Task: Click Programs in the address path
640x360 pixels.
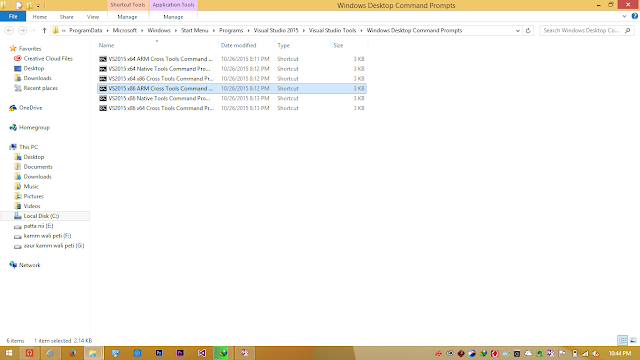Action: coord(231,31)
